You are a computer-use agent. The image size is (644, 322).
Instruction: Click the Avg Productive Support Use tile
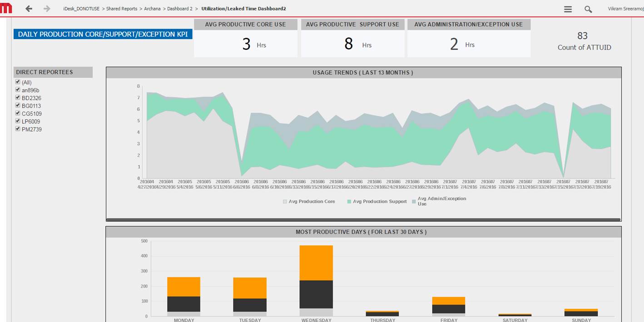[x=352, y=38]
